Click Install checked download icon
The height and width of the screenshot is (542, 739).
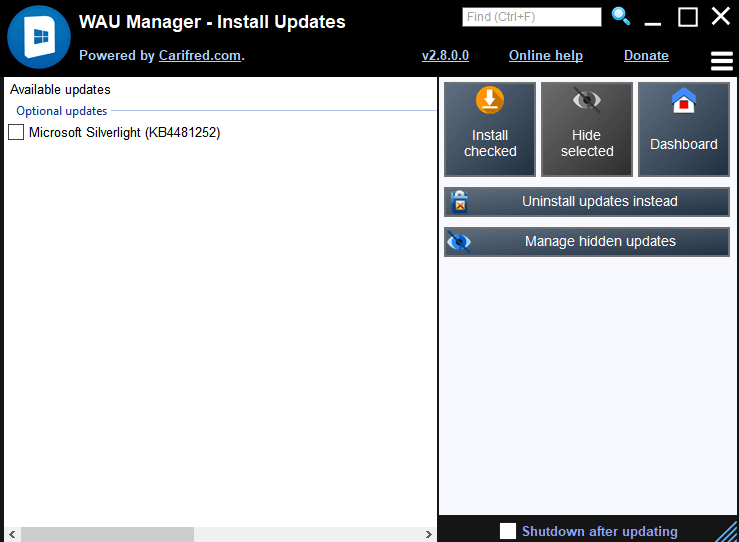pyautogui.click(x=490, y=101)
